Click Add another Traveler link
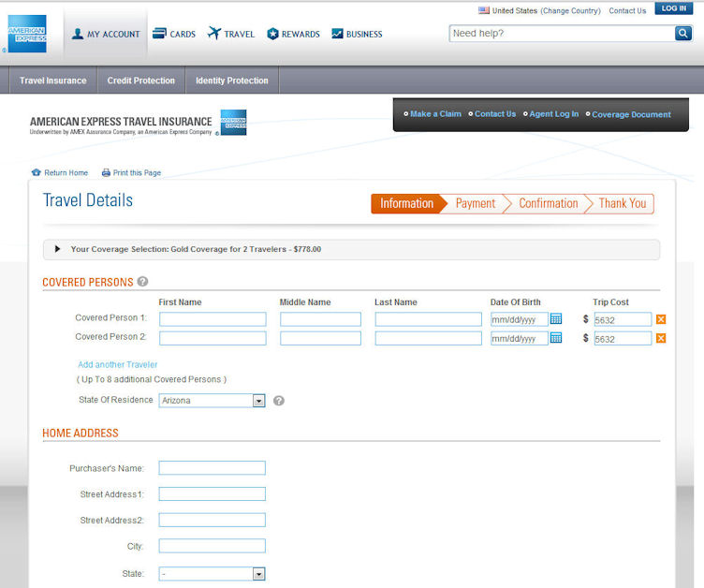Viewport: 704px width, 588px height. point(118,365)
